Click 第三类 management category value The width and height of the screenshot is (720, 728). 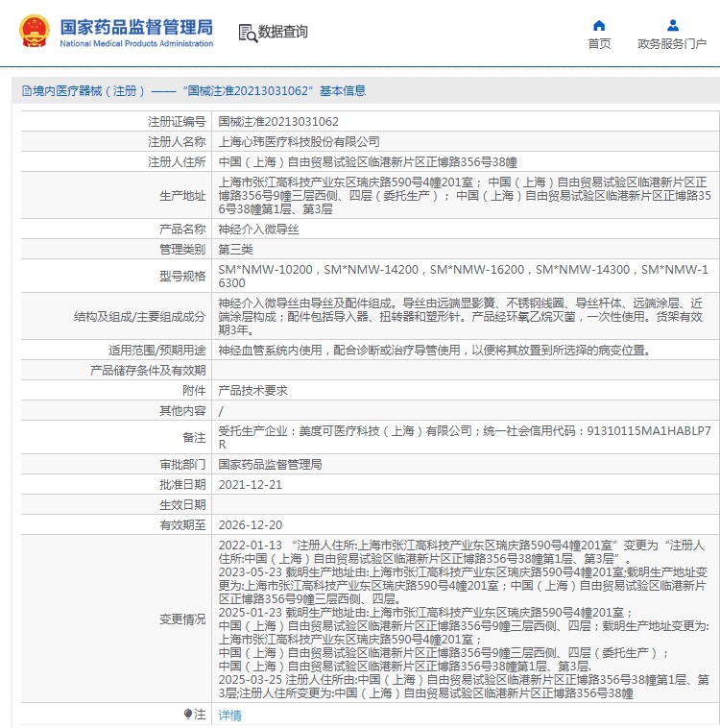pos(235,250)
